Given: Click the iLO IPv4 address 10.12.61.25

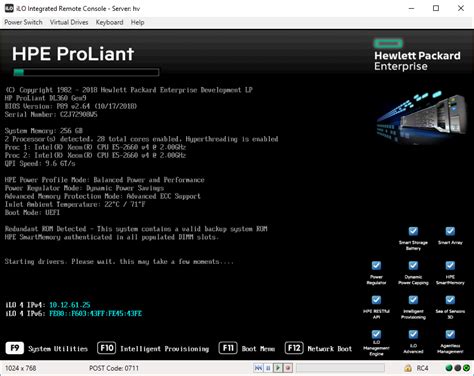Looking at the screenshot, I should tap(70, 305).
